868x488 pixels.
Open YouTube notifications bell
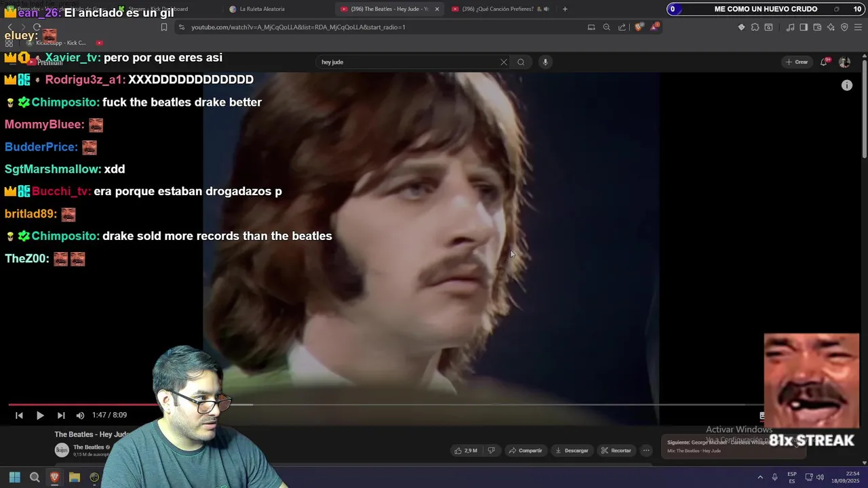point(825,62)
